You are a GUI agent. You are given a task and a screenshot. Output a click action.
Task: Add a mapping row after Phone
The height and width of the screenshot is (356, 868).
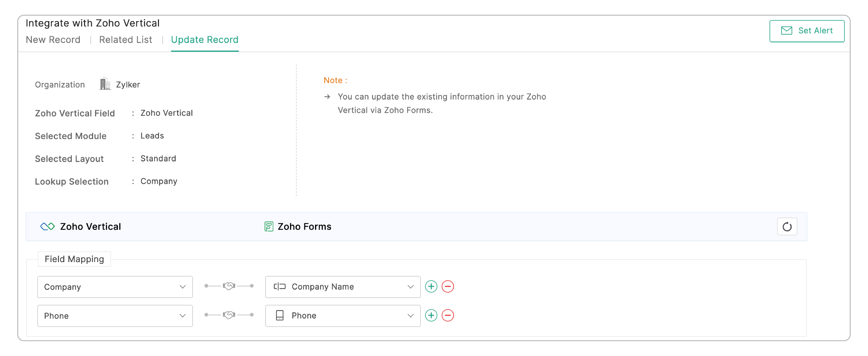(x=431, y=315)
